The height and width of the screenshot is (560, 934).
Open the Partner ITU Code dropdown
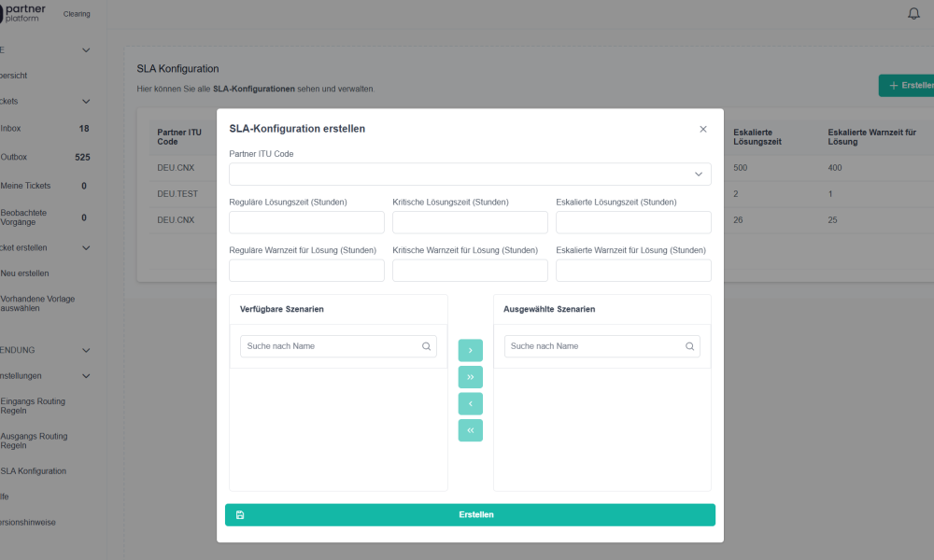[470, 175]
